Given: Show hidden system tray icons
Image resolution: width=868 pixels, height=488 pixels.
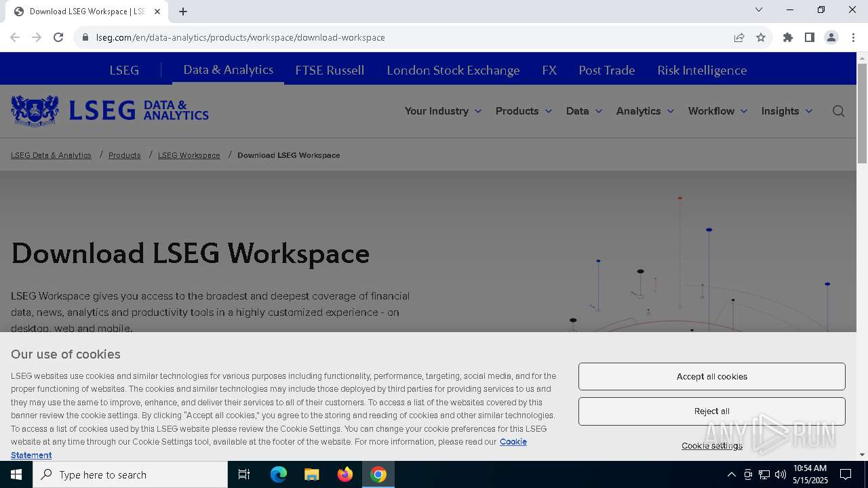Looking at the screenshot, I should click(731, 474).
